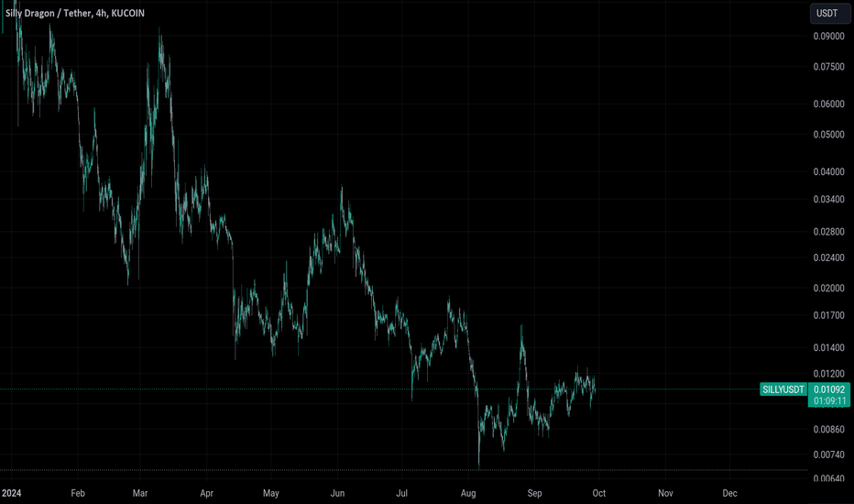Screen dimensions: 854x504
Task: Click the 0.06000 price axis label
Action: point(828,104)
